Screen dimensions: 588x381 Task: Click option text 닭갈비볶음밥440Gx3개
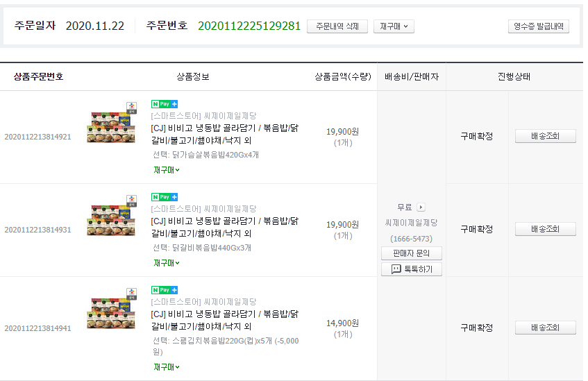212,248
